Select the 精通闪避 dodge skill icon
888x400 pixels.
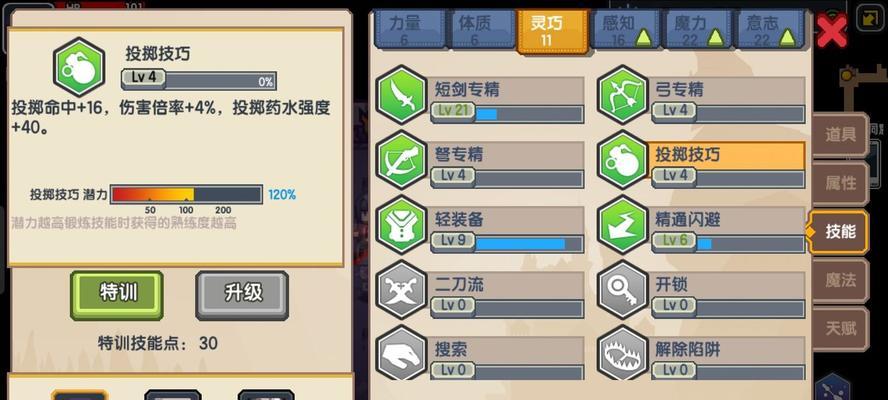coord(622,225)
